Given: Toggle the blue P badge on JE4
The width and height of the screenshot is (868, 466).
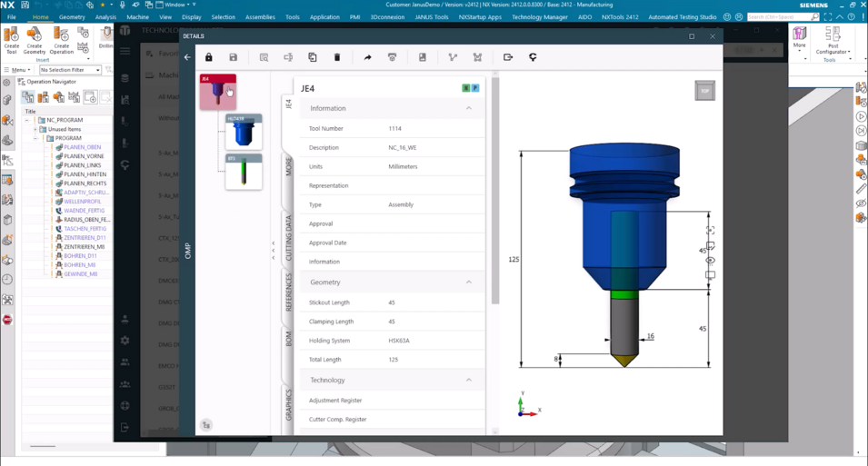Looking at the screenshot, I should click(x=475, y=88).
